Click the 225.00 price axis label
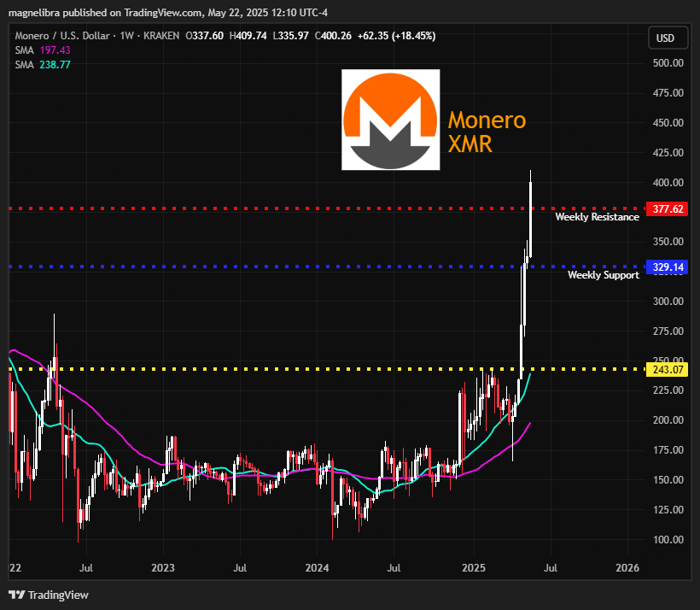This screenshot has width=700, height=610. pyautogui.click(x=668, y=390)
